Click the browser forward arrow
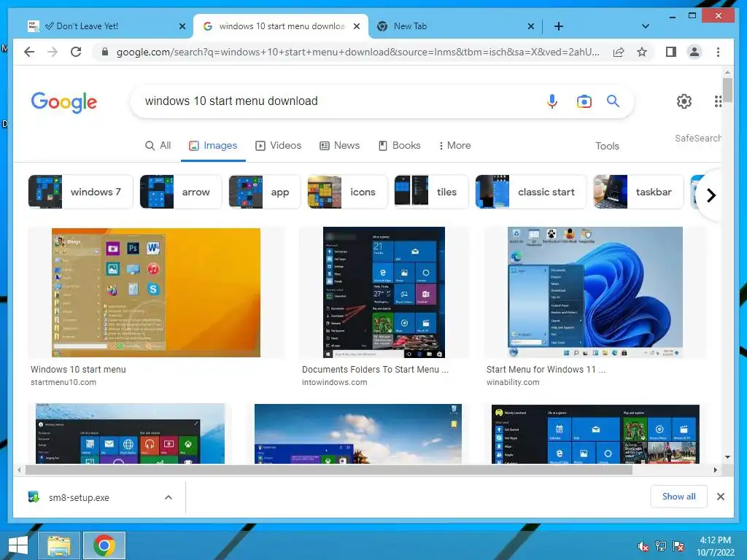Screen dimensions: 747x560 tap(53, 52)
